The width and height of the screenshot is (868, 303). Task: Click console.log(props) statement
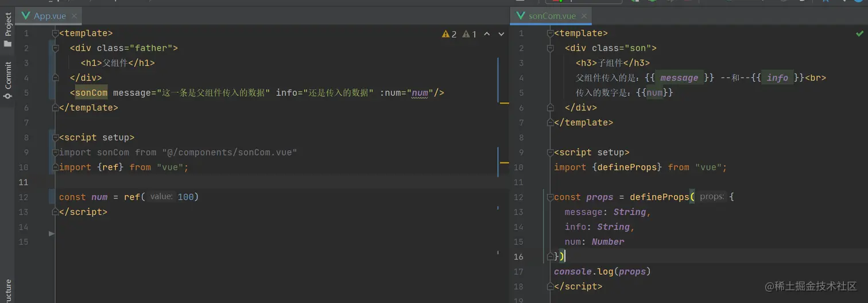coord(602,272)
